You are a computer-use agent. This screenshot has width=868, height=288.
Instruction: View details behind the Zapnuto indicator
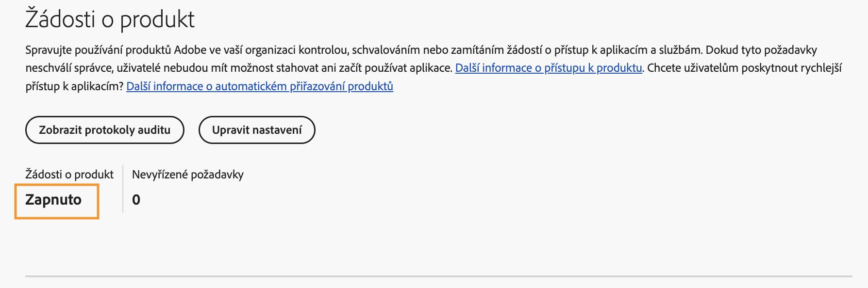click(56, 199)
